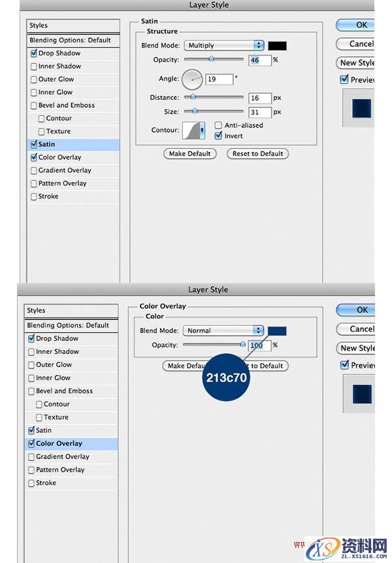The width and height of the screenshot is (392, 563).
Task: Uncheck the Invert checkbox
Action: (219, 136)
